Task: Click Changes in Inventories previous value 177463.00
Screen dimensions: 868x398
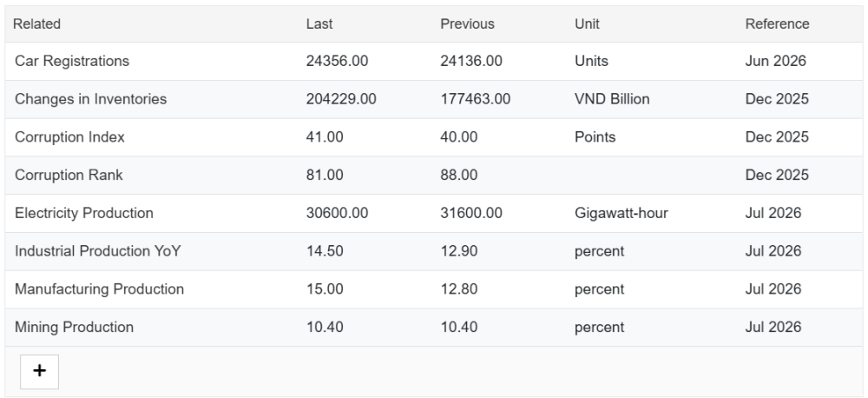Action: [x=476, y=99]
